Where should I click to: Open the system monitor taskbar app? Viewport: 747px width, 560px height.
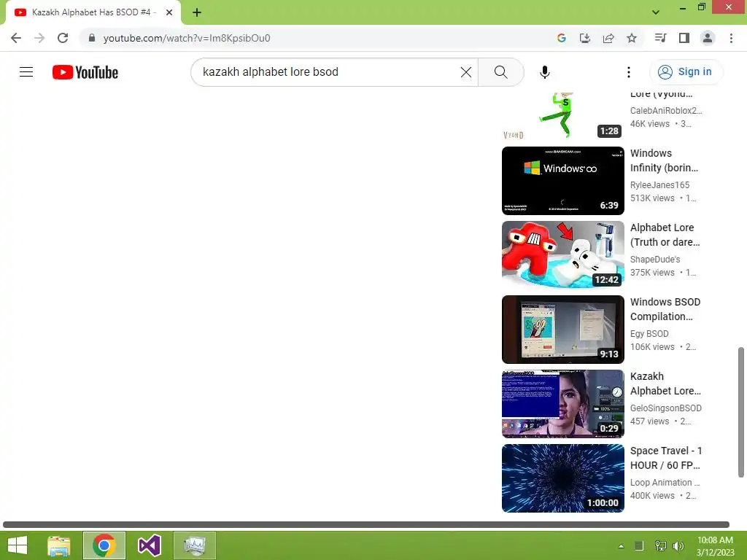(194, 545)
